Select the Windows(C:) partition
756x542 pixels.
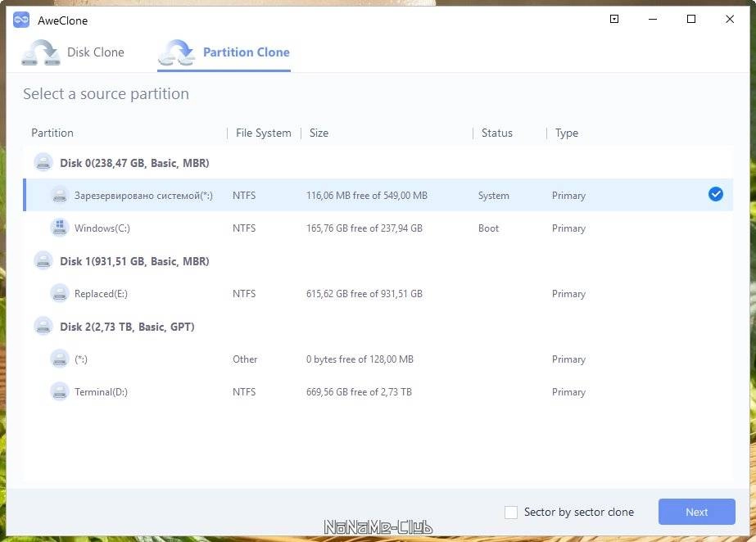378,228
